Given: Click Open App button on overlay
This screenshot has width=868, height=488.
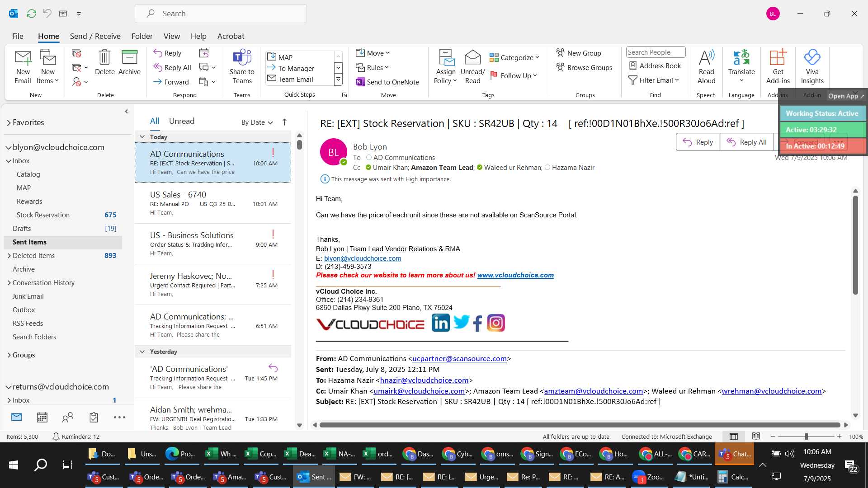Looking at the screenshot, I should click(845, 96).
